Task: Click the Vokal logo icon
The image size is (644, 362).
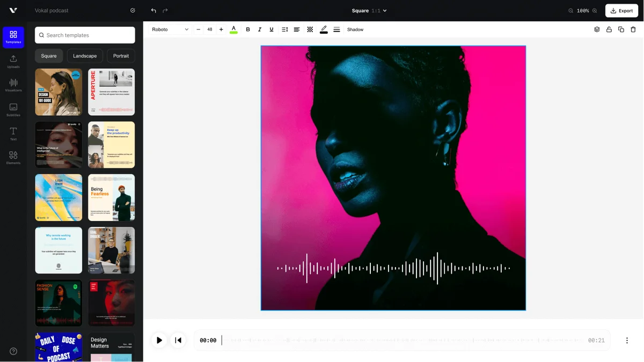Action: point(13,10)
